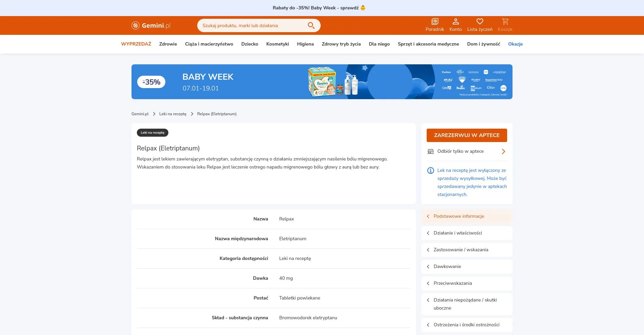
Task: Click the info icon beside prescription notice
Action: pyautogui.click(x=431, y=171)
